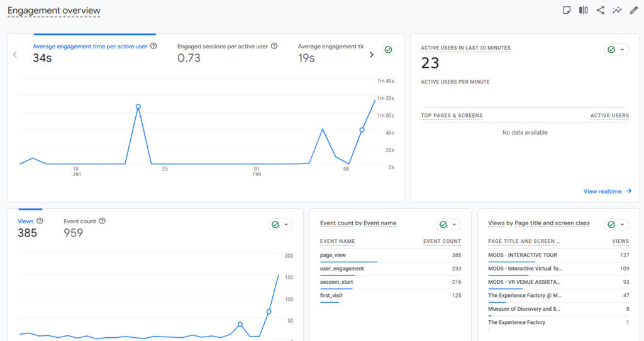Open status dropdown on the Views chart card
Viewport: 644px width, 341px height.
[x=280, y=225]
